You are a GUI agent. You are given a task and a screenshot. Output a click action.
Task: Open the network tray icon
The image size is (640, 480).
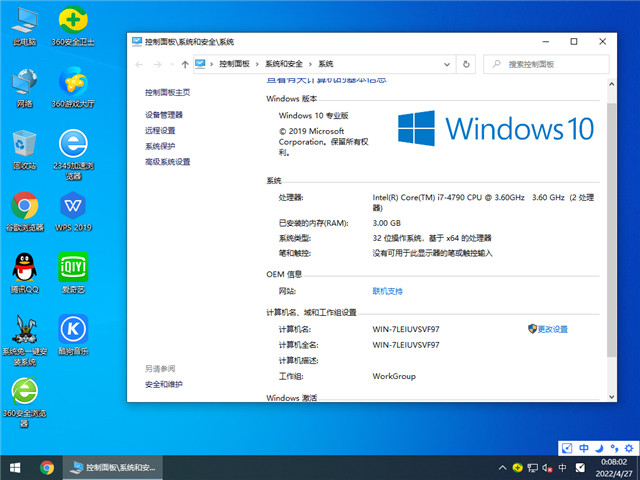(x=532, y=468)
